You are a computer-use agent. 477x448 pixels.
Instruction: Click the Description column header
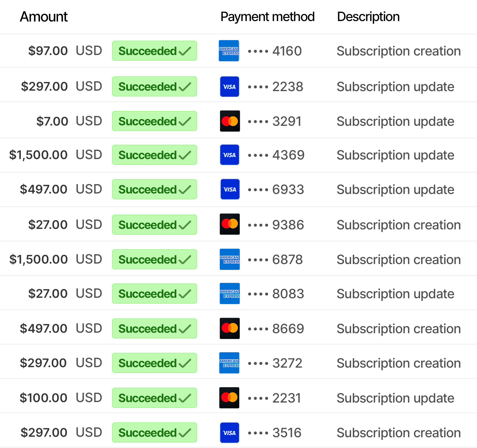368,17
